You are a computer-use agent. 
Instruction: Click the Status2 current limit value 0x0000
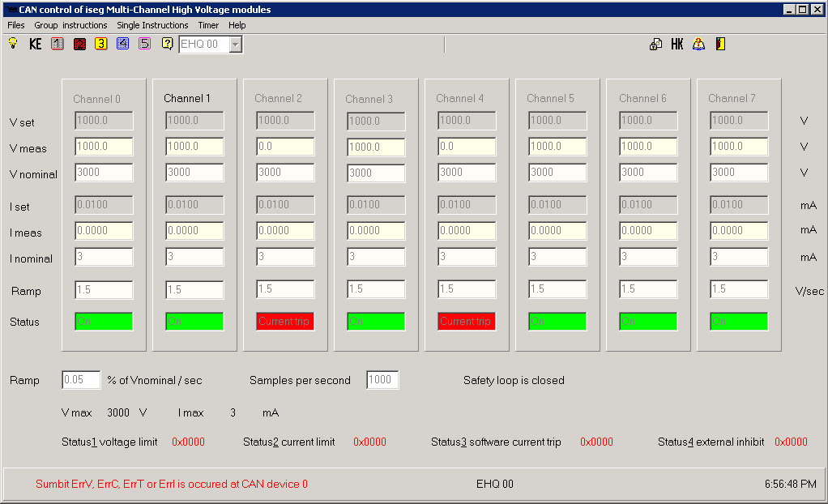(369, 442)
